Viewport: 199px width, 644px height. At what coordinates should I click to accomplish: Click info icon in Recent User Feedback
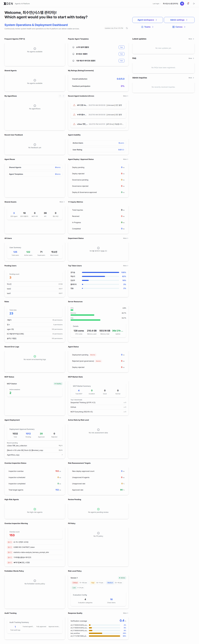pyautogui.click(x=35, y=145)
